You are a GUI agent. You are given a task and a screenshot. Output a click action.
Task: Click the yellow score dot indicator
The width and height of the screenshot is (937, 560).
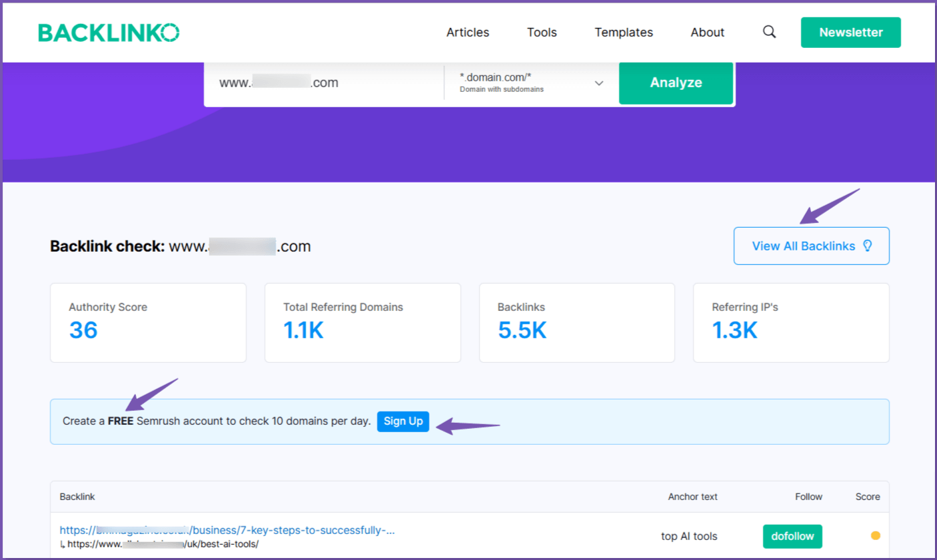875,535
